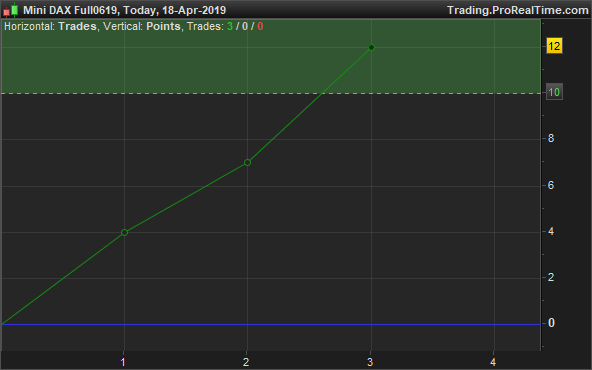
Task: Click the x-axis label '3'
Action: point(370,362)
